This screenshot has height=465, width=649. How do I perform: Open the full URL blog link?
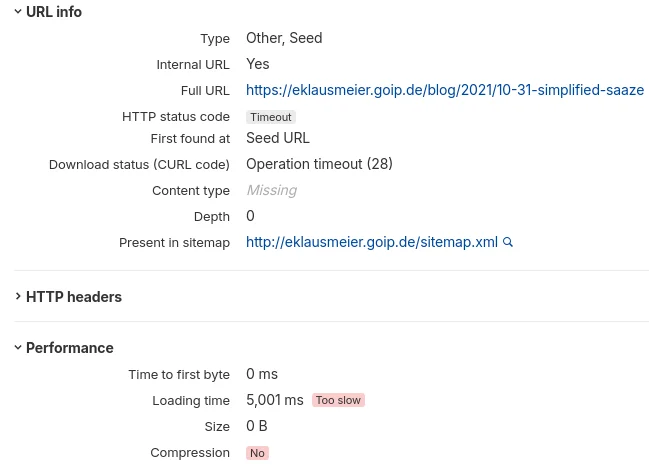click(x=445, y=90)
